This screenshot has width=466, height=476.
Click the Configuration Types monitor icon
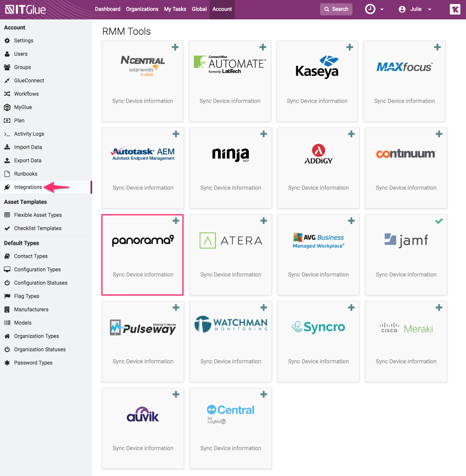click(7, 269)
